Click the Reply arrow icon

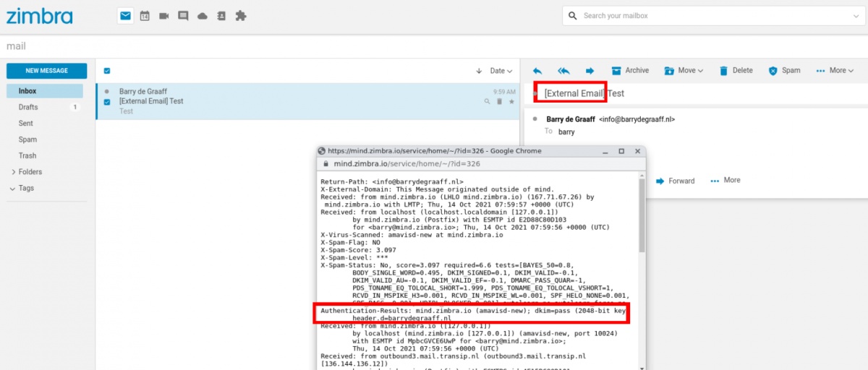pyautogui.click(x=537, y=71)
